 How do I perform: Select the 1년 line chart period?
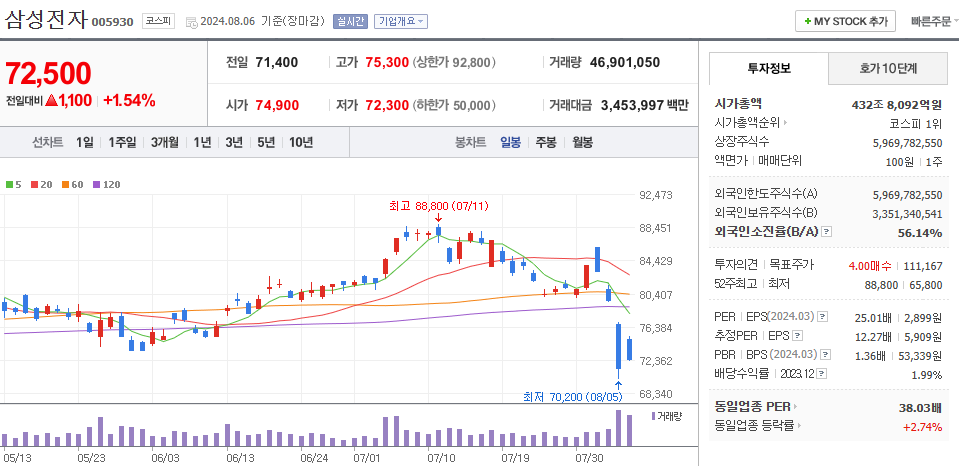[x=202, y=142]
